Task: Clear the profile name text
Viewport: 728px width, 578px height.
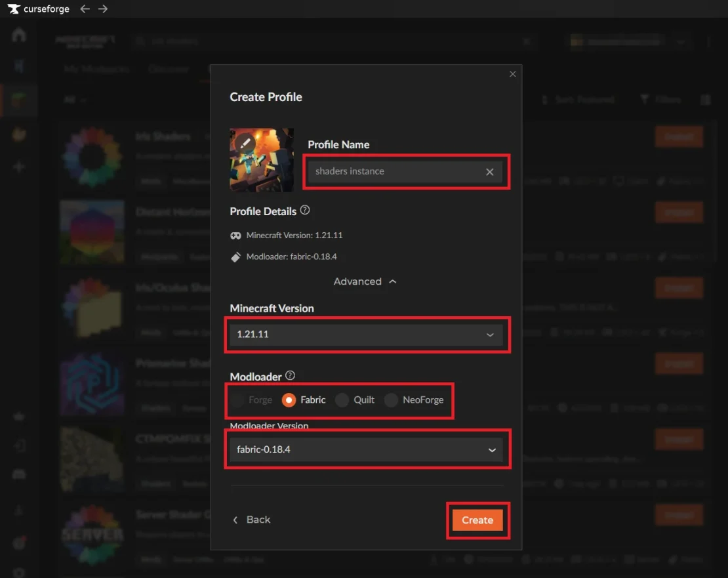Action: [x=490, y=172]
